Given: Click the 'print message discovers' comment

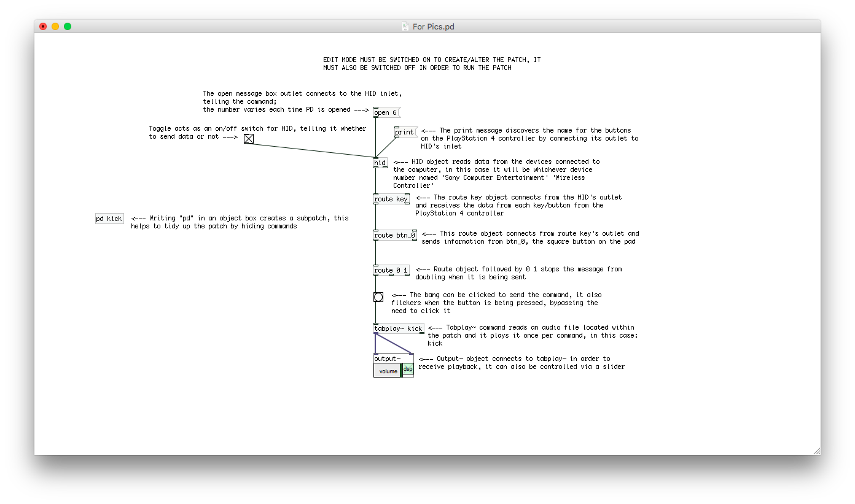Looking at the screenshot, I should [x=529, y=138].
